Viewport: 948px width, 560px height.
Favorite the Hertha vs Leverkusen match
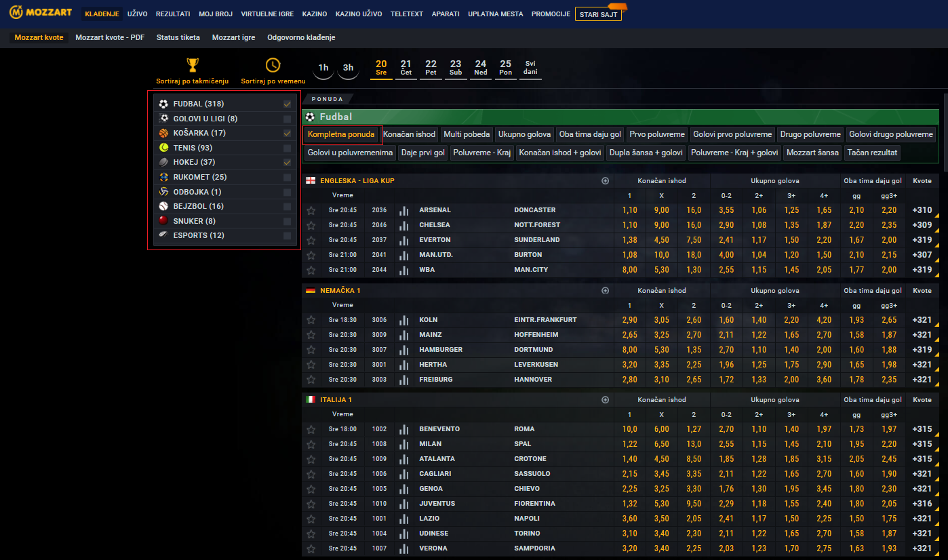[311, 365]
